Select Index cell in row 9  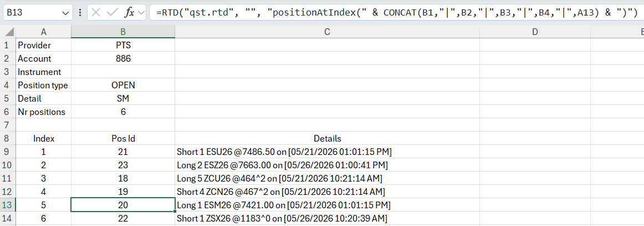(44, 152)
